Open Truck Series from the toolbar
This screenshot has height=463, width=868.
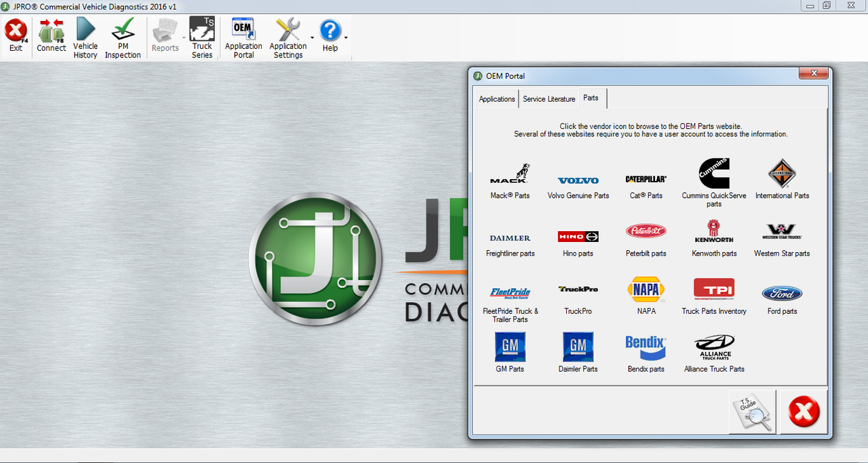(202, 38)
